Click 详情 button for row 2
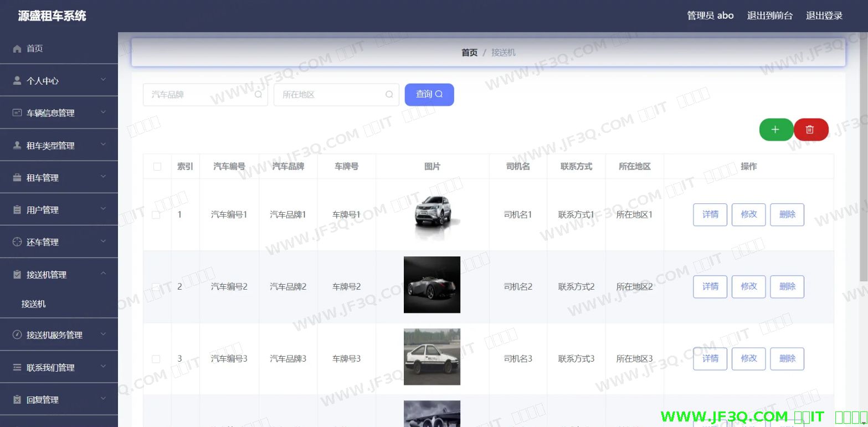 (x=710, y=287)
